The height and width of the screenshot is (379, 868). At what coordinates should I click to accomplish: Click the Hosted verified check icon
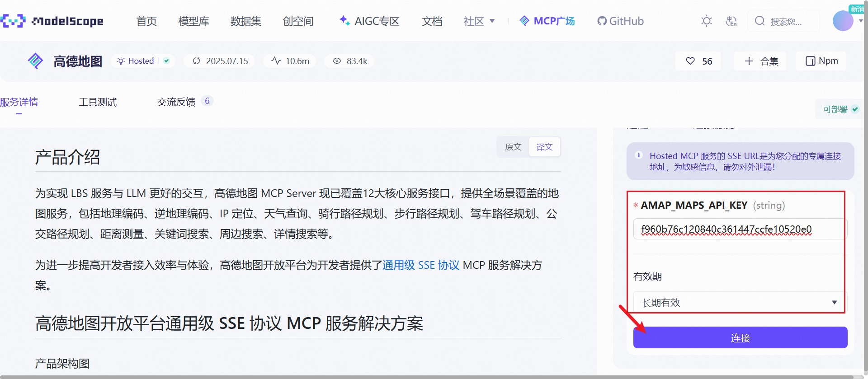coord(166,61)
